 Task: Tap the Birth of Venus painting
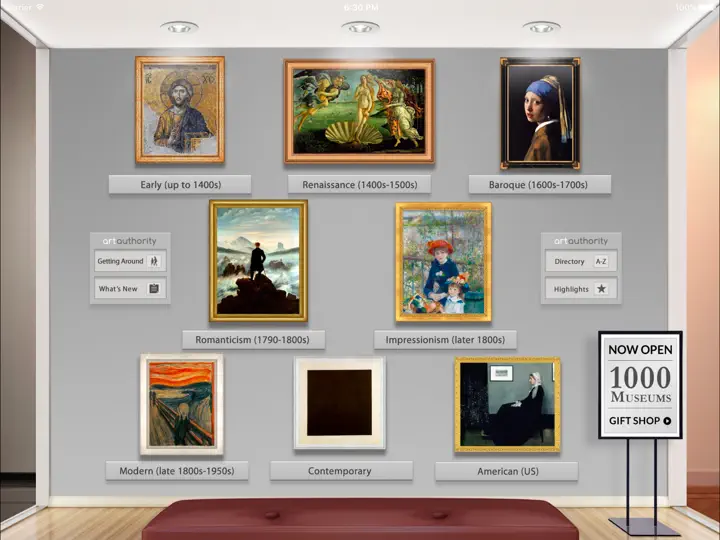359,111
